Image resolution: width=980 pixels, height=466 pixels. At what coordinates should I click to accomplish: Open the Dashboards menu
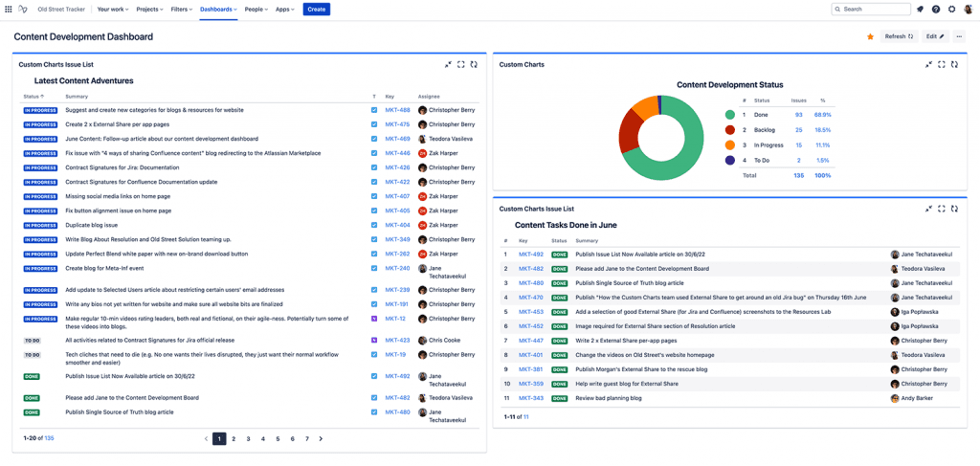(218, 9)
